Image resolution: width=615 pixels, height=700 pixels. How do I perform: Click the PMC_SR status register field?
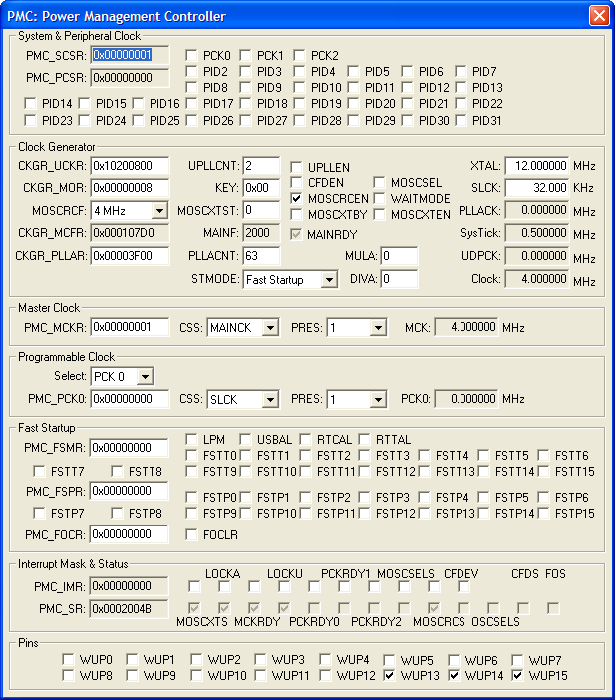[x=129, y=609]
